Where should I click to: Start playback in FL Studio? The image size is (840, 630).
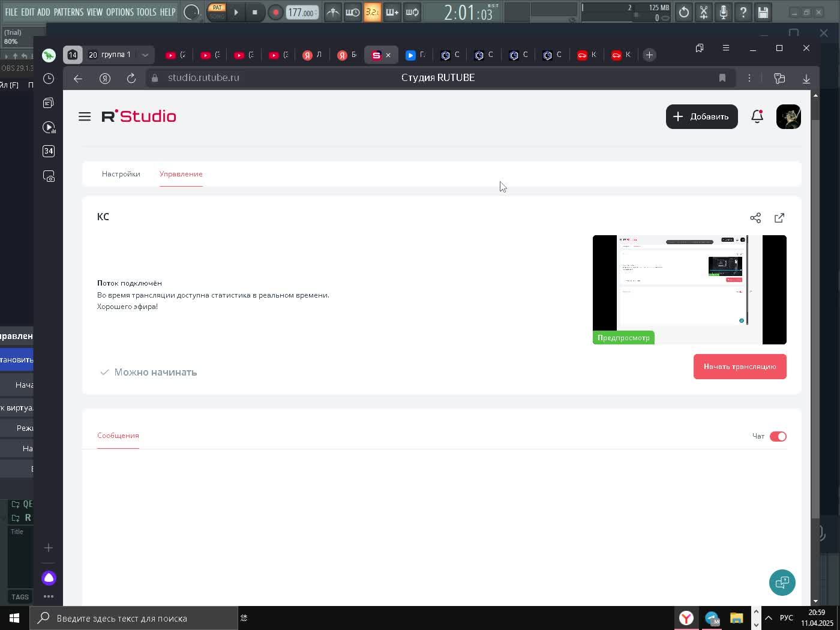click(x=236, y=12)
